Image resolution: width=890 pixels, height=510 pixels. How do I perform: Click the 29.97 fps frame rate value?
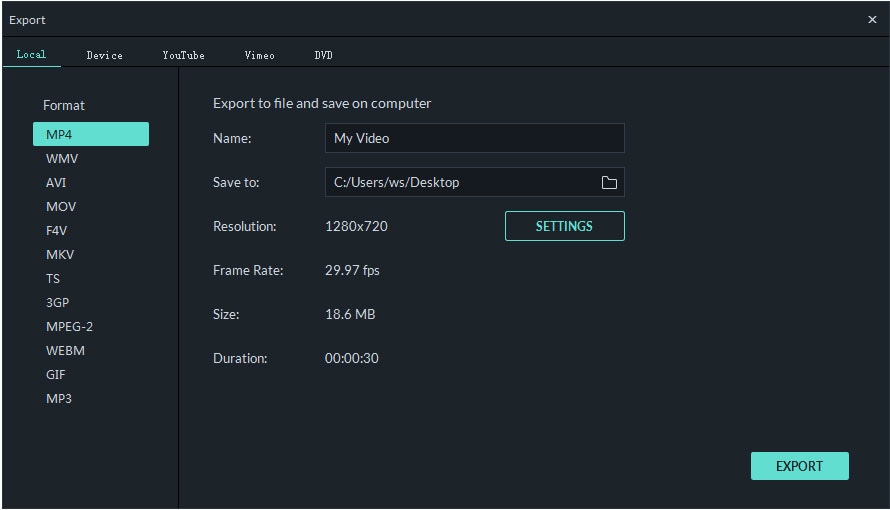click(x=352, y=270)
